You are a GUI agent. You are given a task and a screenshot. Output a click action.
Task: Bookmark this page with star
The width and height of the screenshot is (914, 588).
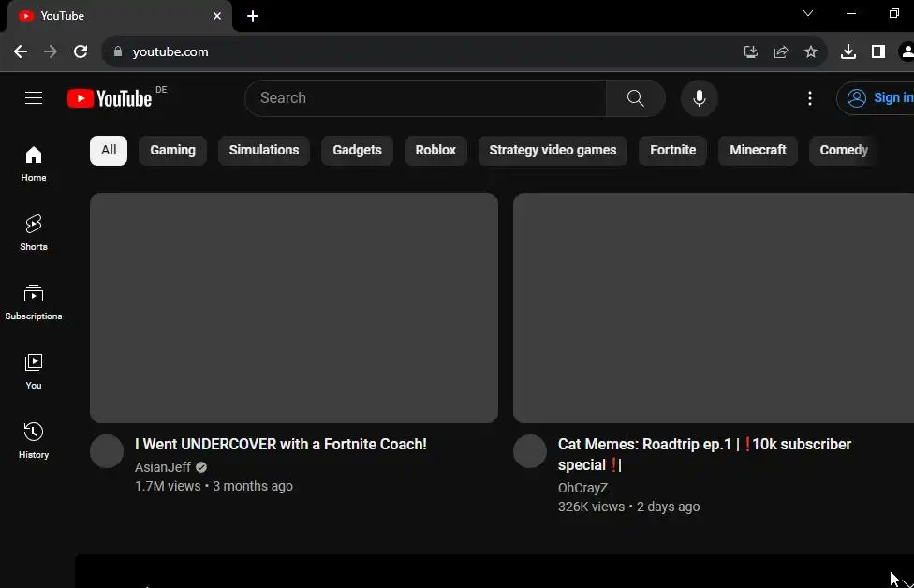tap(811, 51)
